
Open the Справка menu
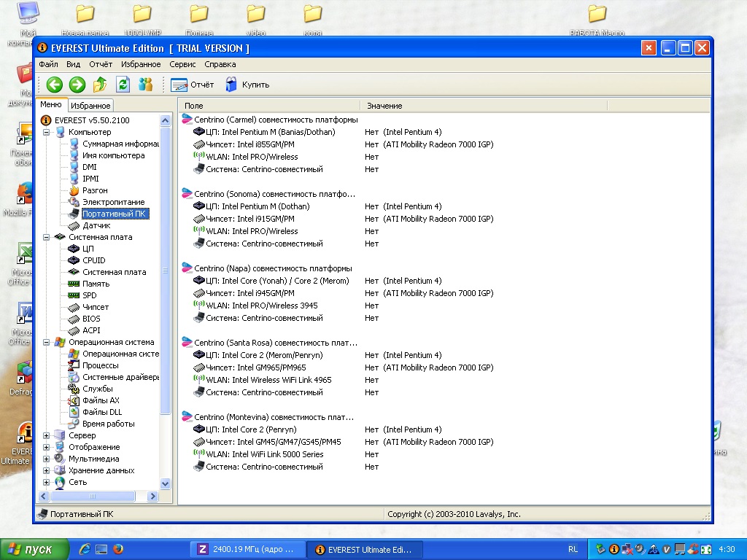tap(220, 64)
